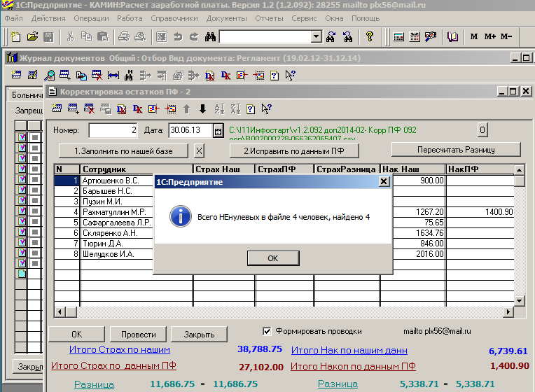The height and width of the screenshot is (392, 535).
Task: Click the Redo arrow icon
Action: (194, 36)
